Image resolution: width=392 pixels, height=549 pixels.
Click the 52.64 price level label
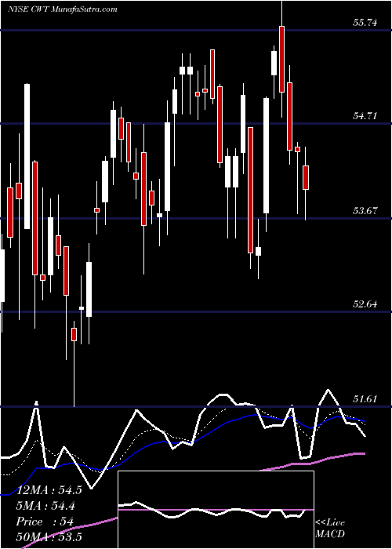365,304
